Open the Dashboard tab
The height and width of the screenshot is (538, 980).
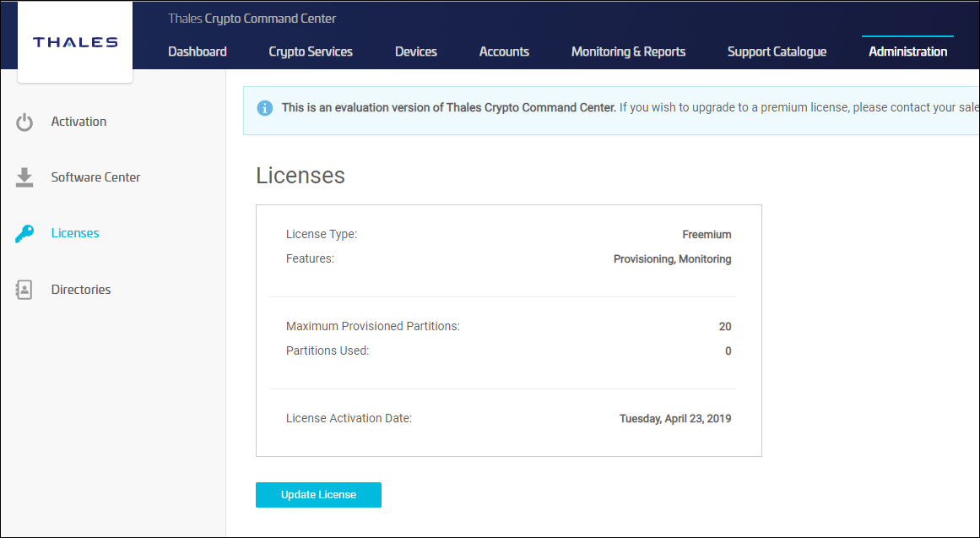[x=198, y=52]
